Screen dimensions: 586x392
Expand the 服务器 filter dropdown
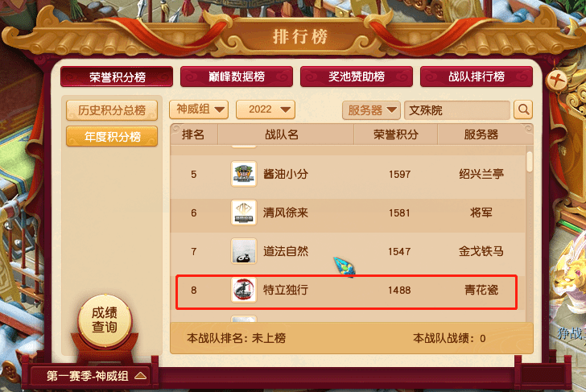[371, 110]
